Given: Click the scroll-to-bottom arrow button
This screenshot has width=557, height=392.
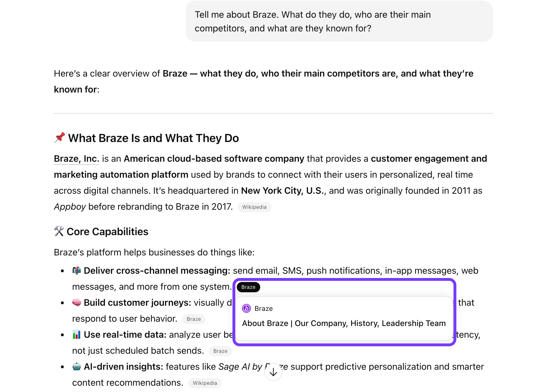Looking at the screenshot, I should coord(273,372).
